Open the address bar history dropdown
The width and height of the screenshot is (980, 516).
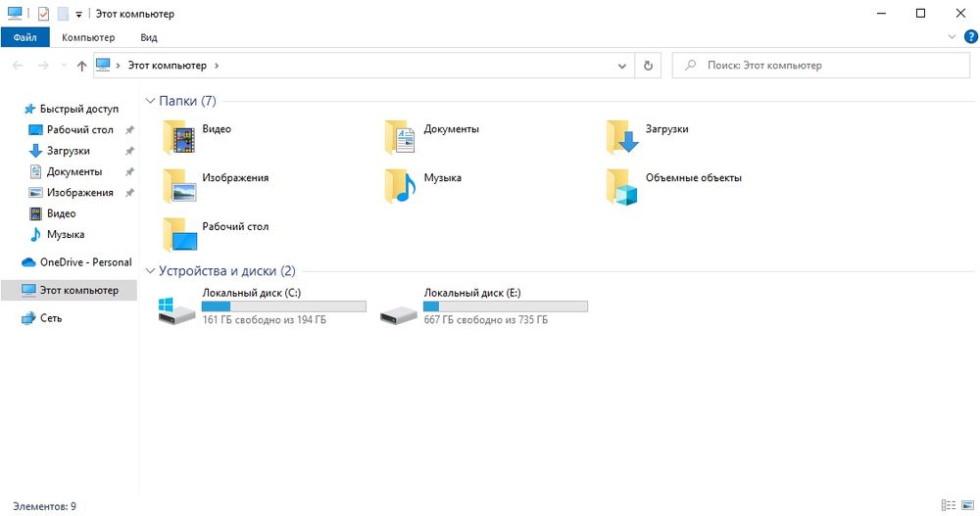622,66
